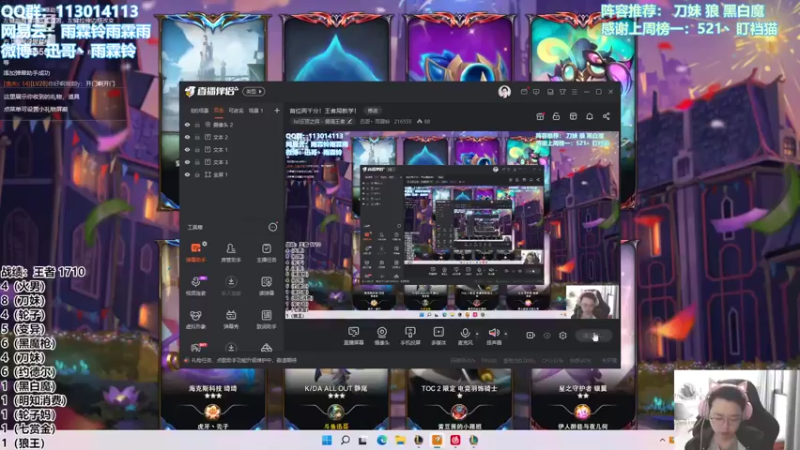The width and height of the screenshot is (800, 450).
Task: Expand the microphone options arrow
Action: click(477, 334)
